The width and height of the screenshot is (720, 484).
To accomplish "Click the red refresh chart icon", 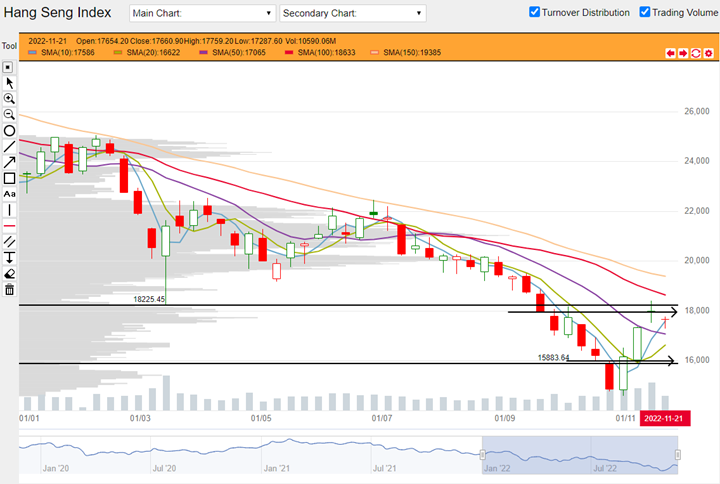I will coord(695,52).
